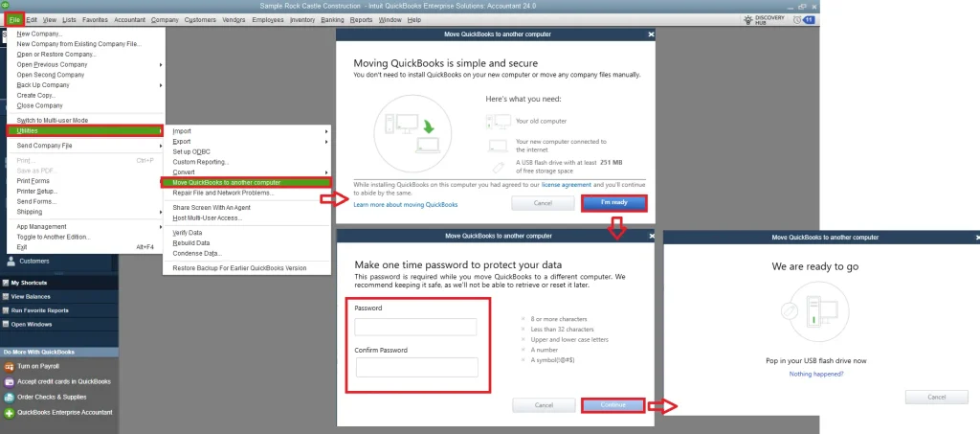The width and height of the screenshot is (980, 434).
Task: Choose Move QuickBooks to another computer
Action: click(x=246, y=183)
